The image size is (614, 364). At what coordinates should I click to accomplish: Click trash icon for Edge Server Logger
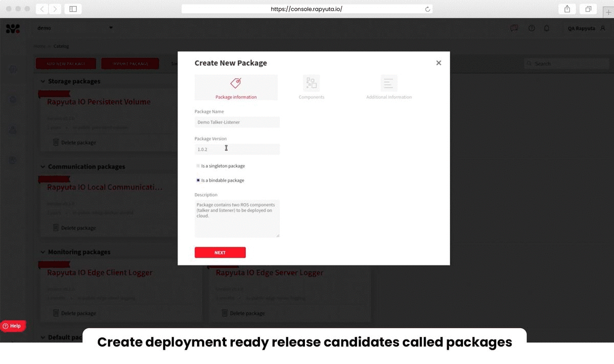coord(225,313)
